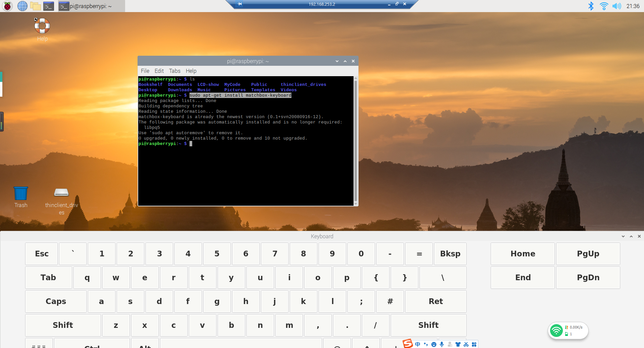Open the File Manager from the taskbar
The width and height of the screenshot is (644, 348).
point(35,6)
